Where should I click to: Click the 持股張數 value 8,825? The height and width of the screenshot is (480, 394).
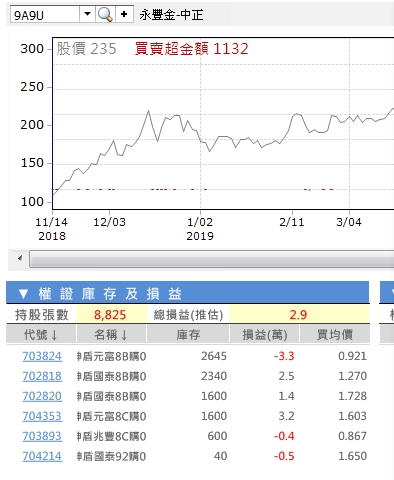click(110, 315)
